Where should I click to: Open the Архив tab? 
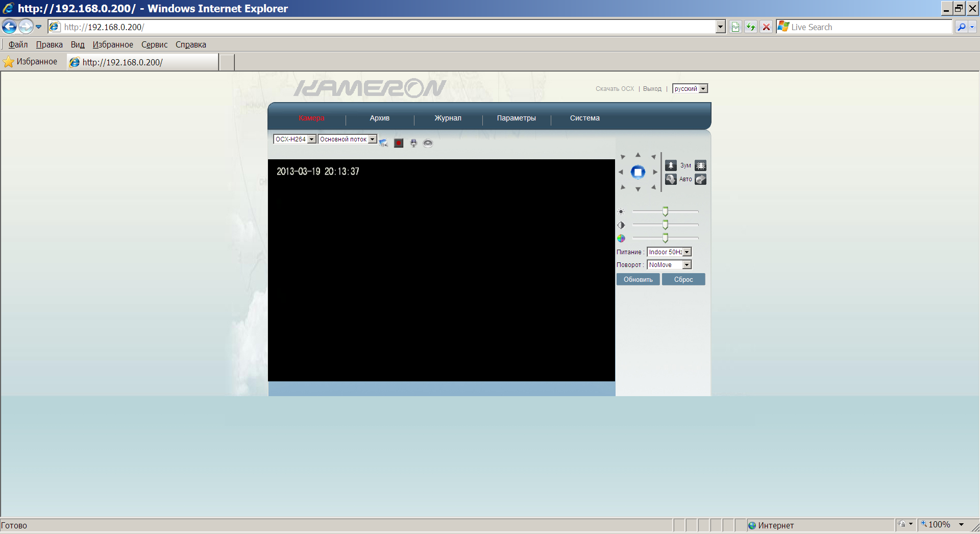(379, 118)
